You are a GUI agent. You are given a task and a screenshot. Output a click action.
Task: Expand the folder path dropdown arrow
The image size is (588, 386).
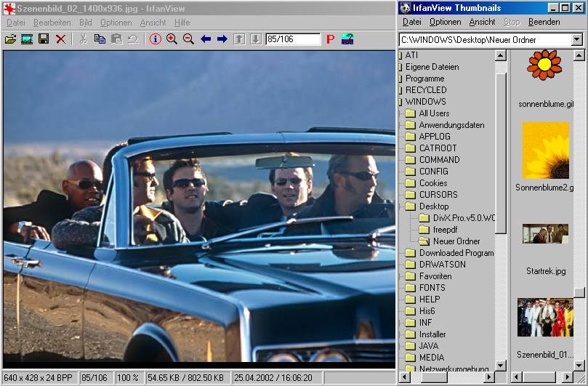(x=577, y=39)
